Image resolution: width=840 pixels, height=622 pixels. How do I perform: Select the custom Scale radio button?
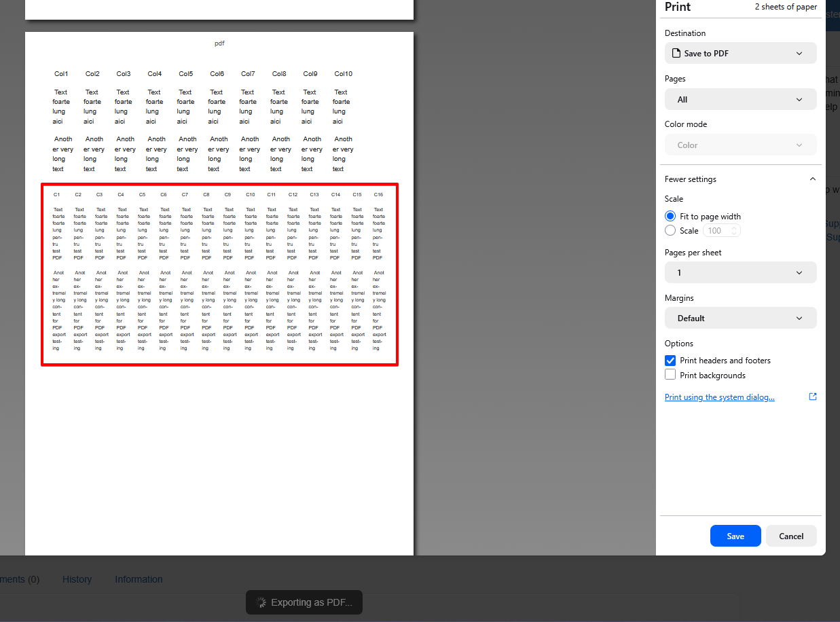[x=670, y=231]
